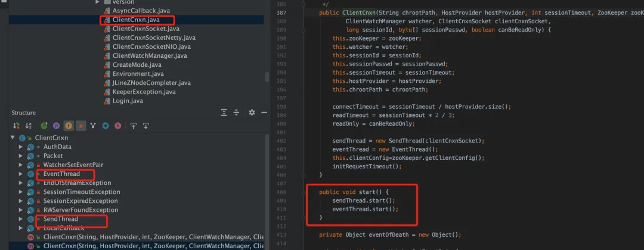Open ClientCnxnSocketNetty.java file
The height and width of the screenshot is (250, 644).
tap(154, 38)
